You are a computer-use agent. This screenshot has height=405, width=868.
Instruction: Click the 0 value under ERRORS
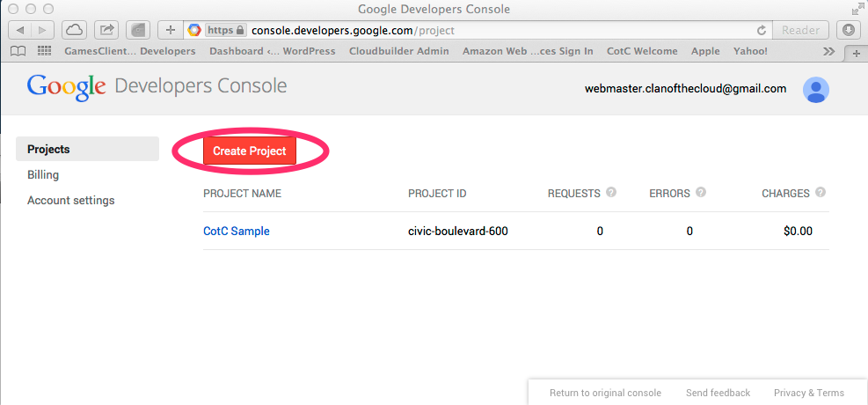[689, 231]
